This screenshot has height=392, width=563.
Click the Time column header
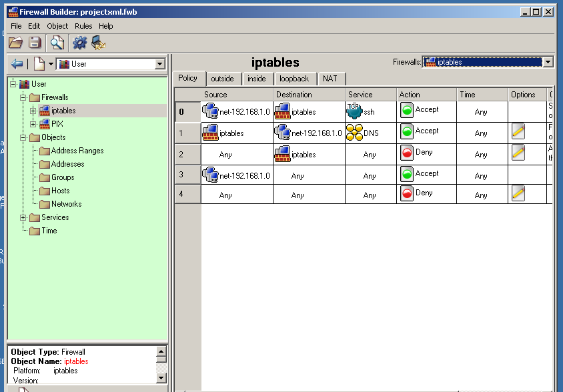(x=482, y=95)
